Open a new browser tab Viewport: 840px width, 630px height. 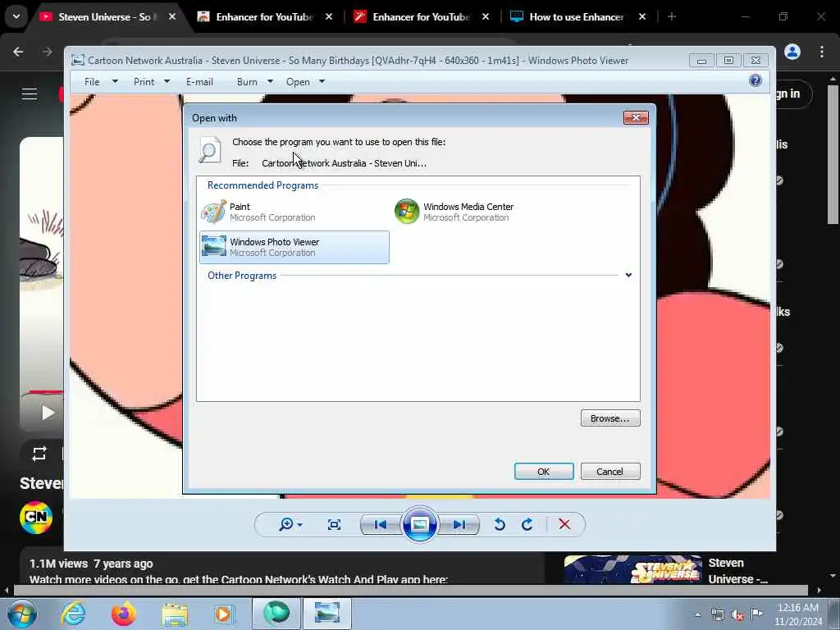coord(672,16)
